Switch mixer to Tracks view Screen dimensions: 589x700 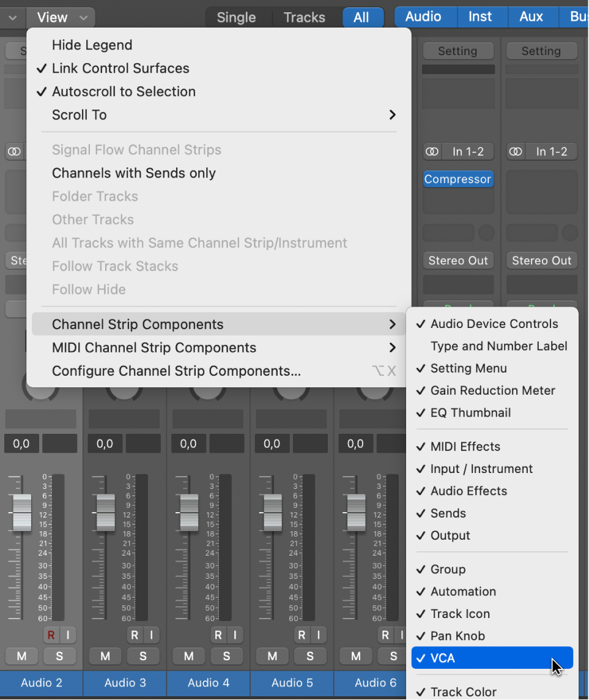305,17
